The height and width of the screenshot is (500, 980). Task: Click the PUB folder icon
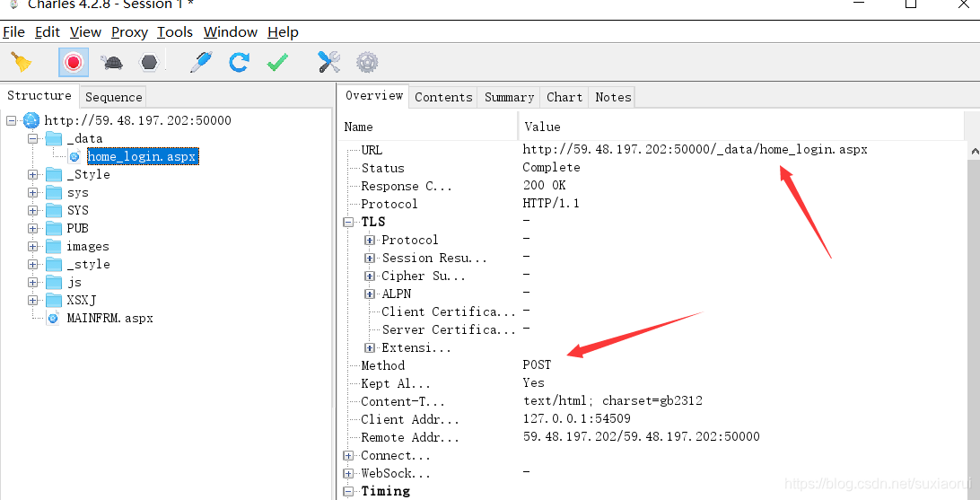click(x=54, y=228)
